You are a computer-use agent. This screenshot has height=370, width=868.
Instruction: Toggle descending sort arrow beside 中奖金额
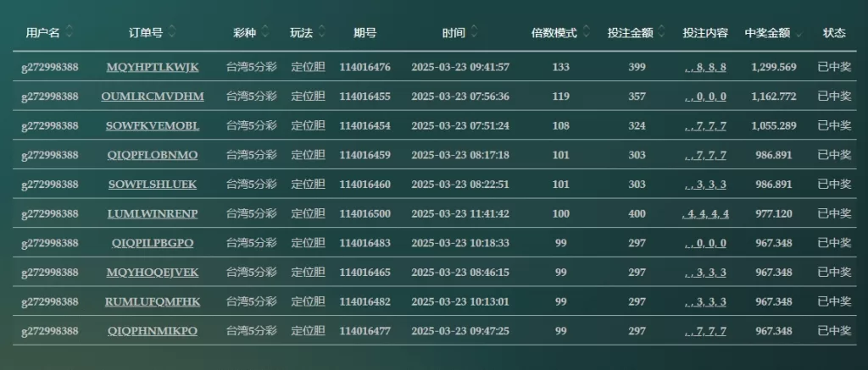pyautogui.click(x=798, y=34)
